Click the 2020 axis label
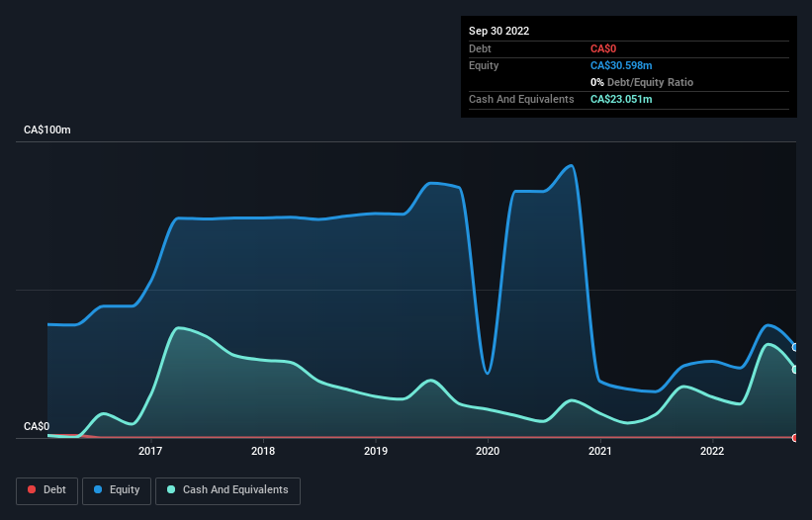812x520 pixels. [488, 451]
